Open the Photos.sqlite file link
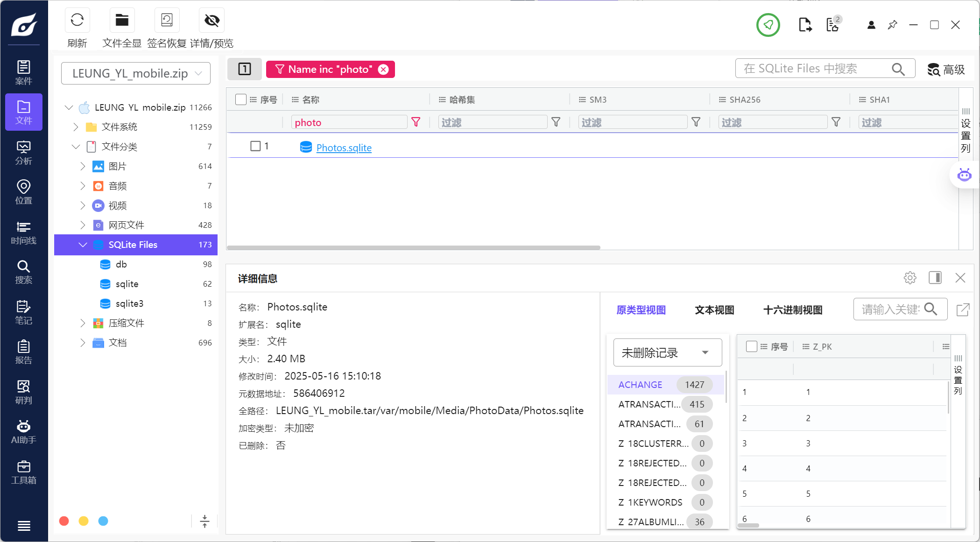 344,148
